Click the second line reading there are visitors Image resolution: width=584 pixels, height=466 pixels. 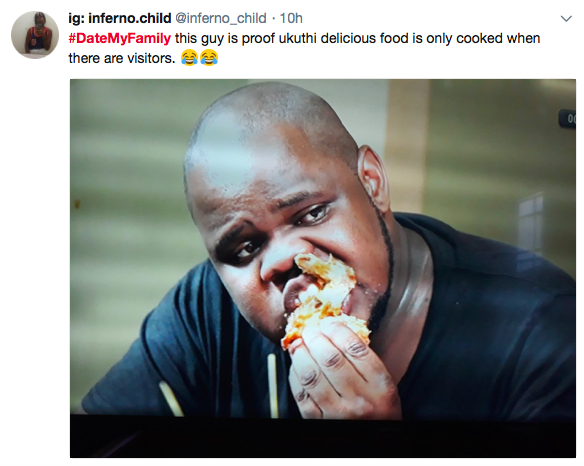[121, 58]
